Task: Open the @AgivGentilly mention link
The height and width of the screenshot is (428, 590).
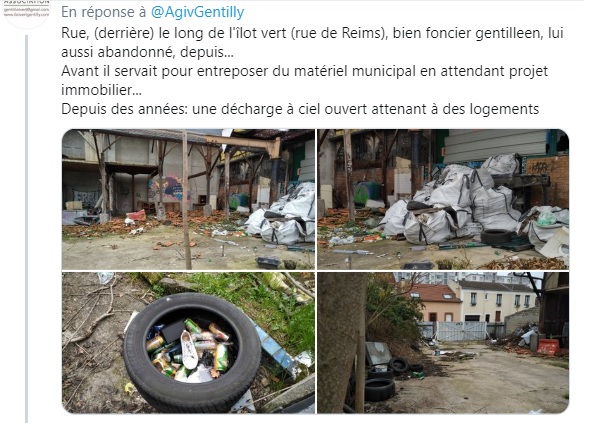Action: (197, 12)
